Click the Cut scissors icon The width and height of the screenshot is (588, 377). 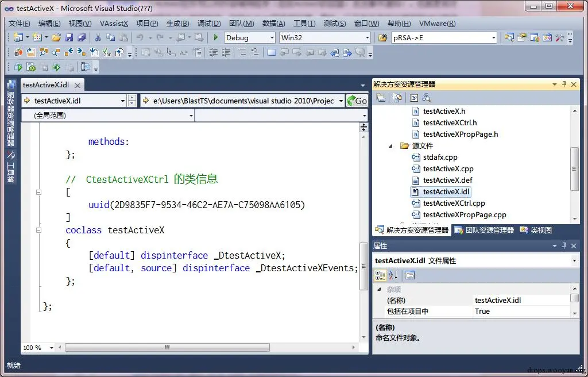point(98,37)
